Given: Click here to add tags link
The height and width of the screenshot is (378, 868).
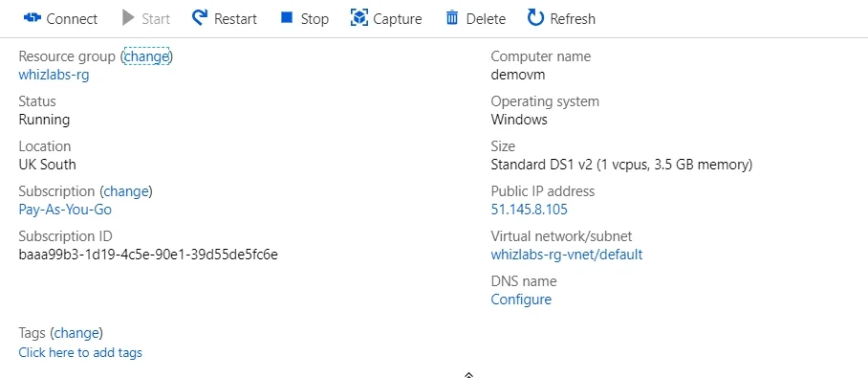Looking at the screenshot, I should tap(80, 352).
